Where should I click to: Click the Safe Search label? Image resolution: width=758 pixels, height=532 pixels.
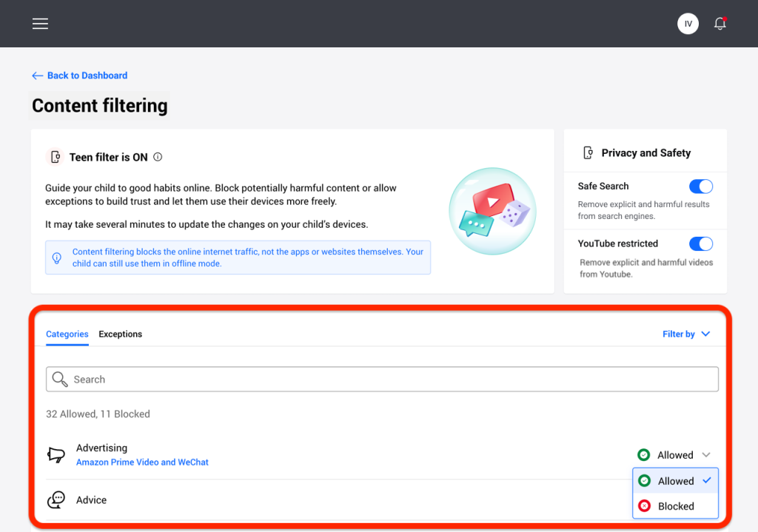coord(603,186)
